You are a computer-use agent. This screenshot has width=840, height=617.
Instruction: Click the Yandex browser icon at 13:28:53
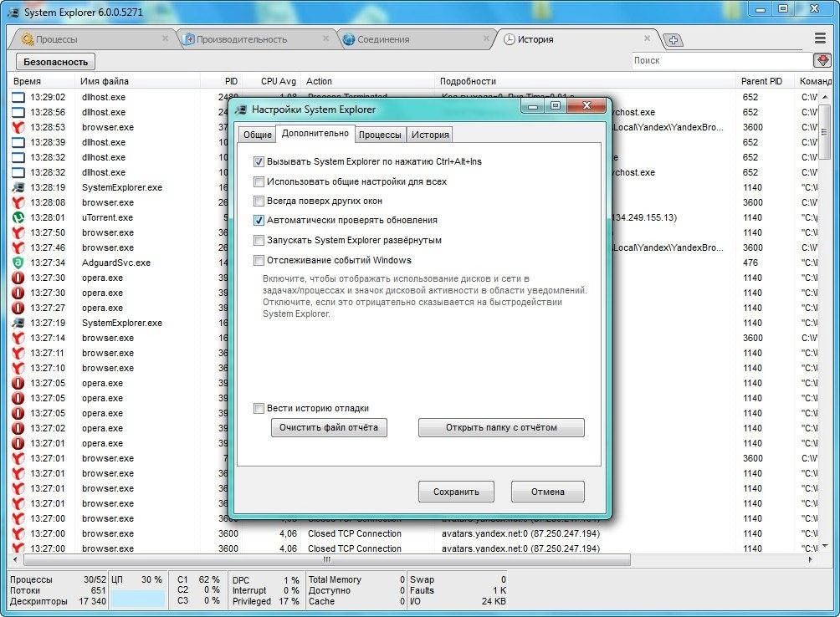coord(18,127)
